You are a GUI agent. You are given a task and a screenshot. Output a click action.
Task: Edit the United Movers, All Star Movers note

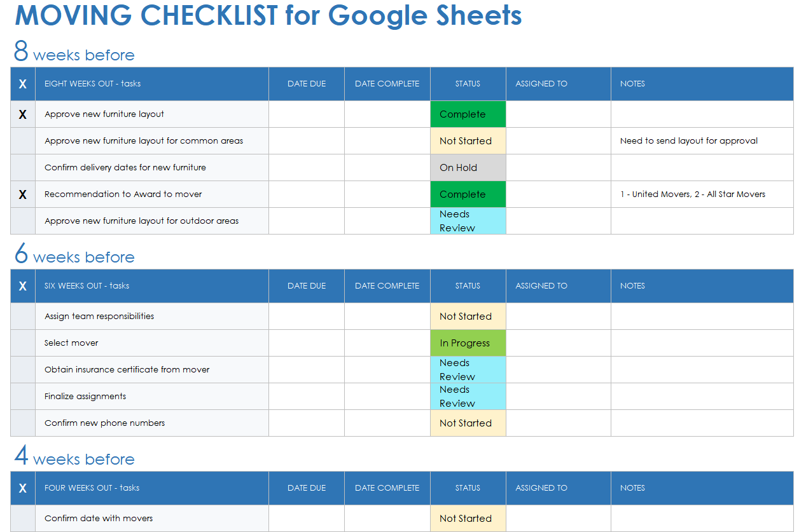point(692,194)
